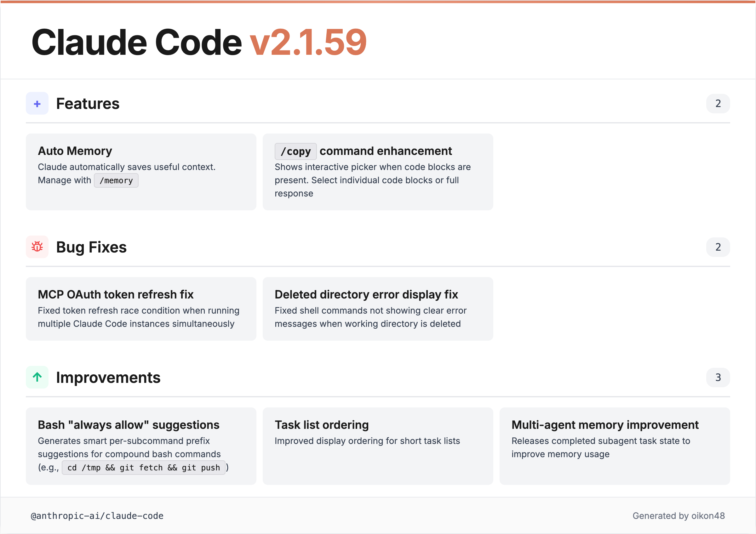Click the green up-arrow icon beside Improvements
Screen dimensions: 756x534
(37, 377)
